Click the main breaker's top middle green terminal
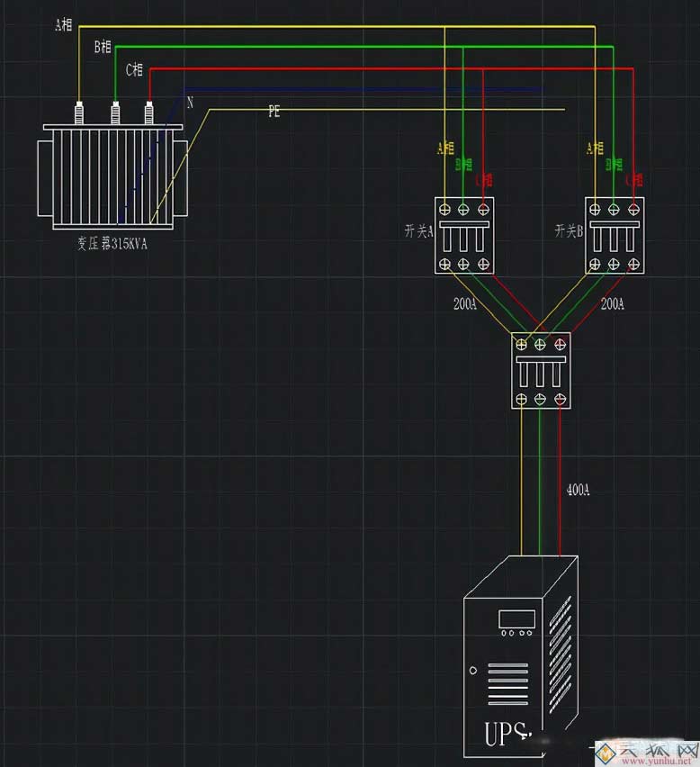 pyautogui.click(x=540, y=345)
